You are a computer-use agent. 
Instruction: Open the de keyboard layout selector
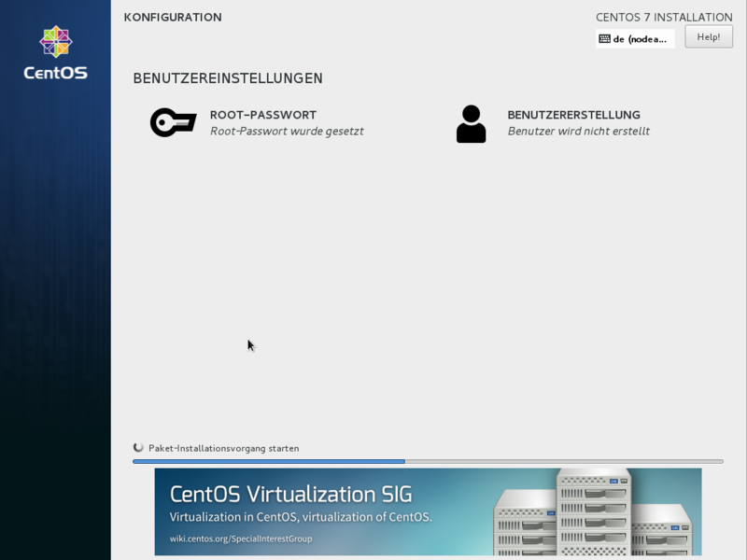(x=635, y=38)
